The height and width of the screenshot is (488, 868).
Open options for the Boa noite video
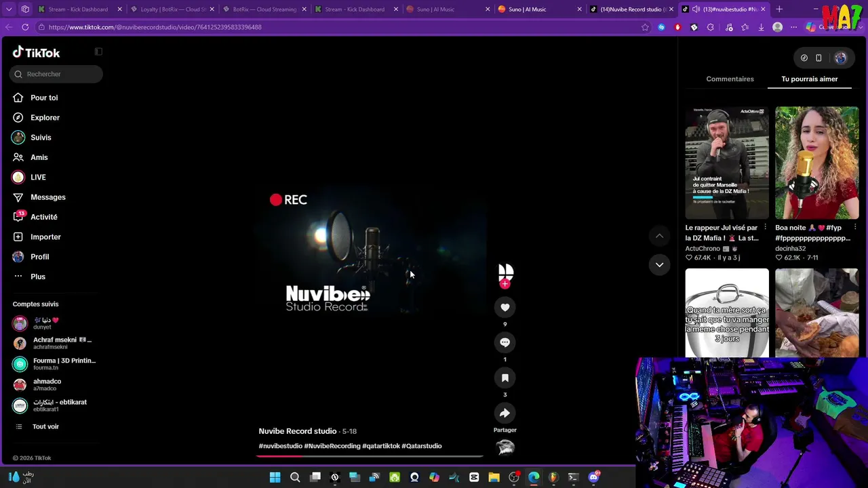[x=855, y=227]
